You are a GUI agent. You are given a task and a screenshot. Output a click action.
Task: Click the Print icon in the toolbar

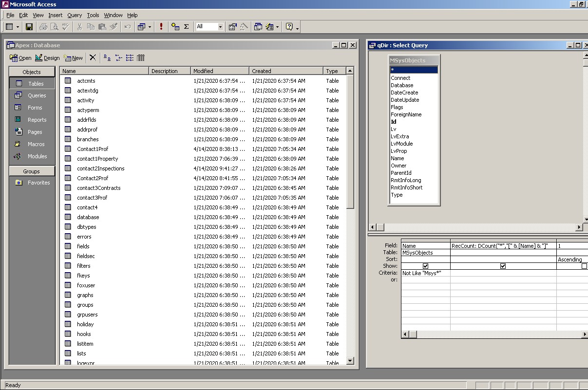(43, 27)
